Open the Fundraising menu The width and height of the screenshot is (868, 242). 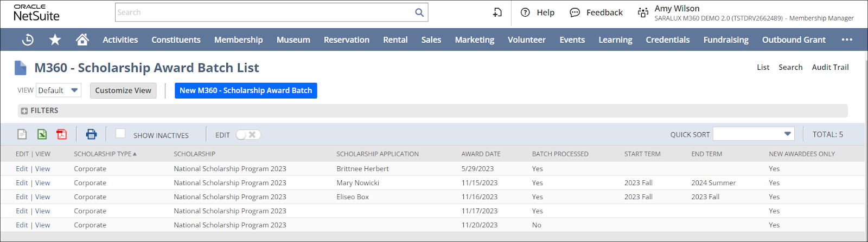pos(725,40)
